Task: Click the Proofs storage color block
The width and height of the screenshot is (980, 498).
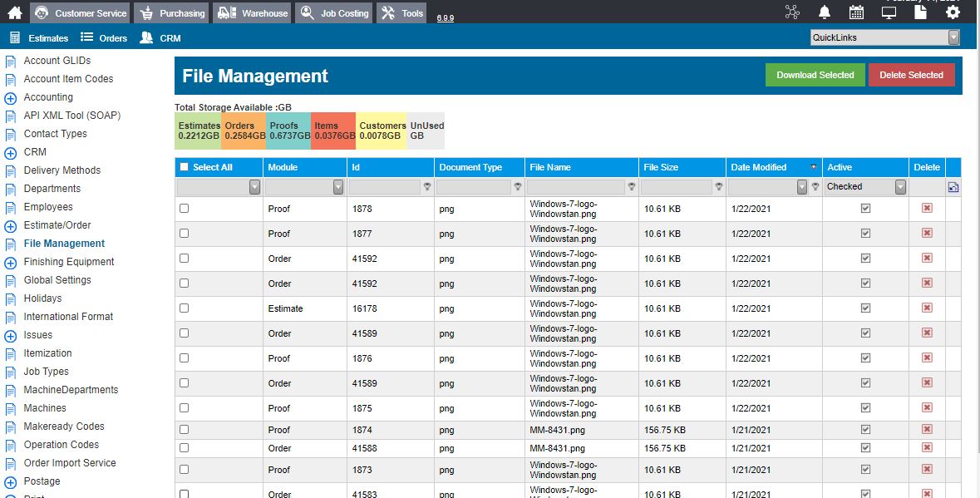Action: click(288, 131)
